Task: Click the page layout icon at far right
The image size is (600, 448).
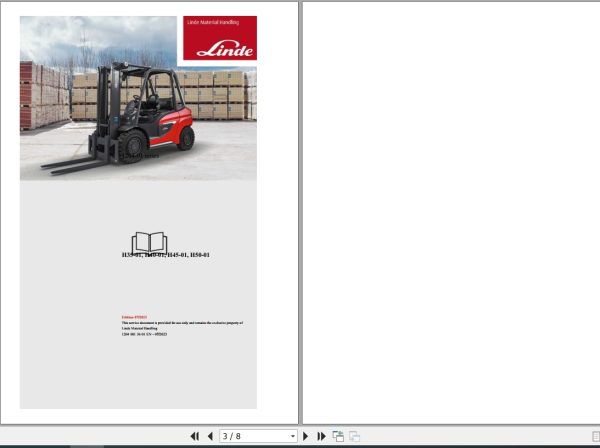Action: tap(595, 436)
